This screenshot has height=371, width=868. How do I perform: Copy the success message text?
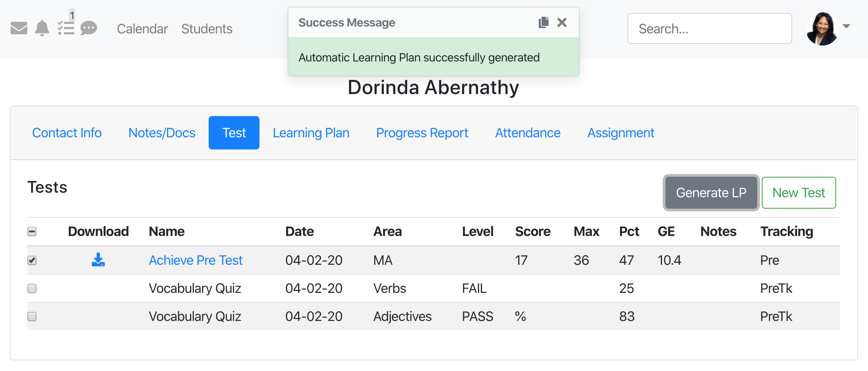point(543,22)
